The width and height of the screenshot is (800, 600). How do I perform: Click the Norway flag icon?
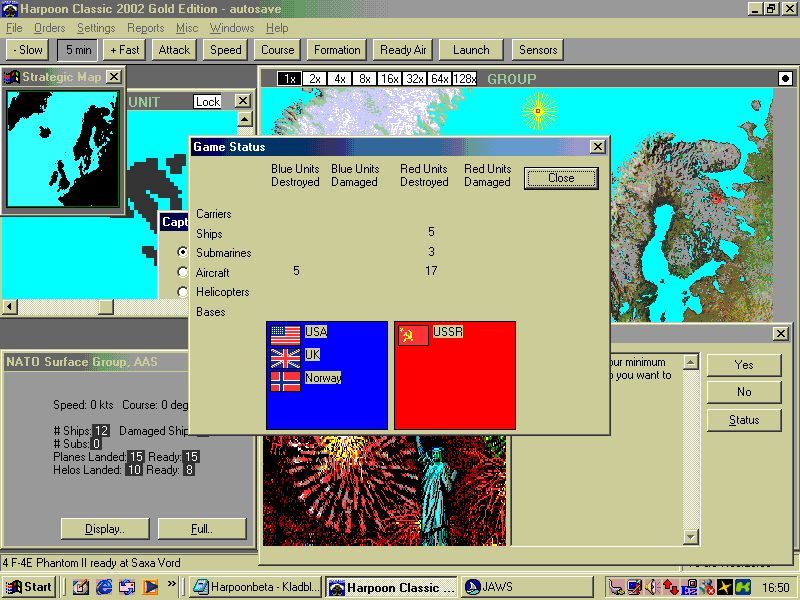tap(285, 381)
